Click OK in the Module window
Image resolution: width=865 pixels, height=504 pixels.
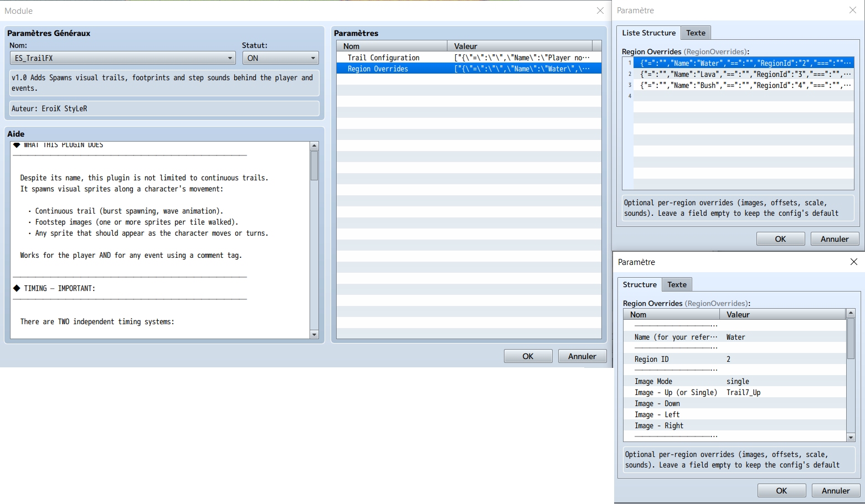tap(528, 356)
